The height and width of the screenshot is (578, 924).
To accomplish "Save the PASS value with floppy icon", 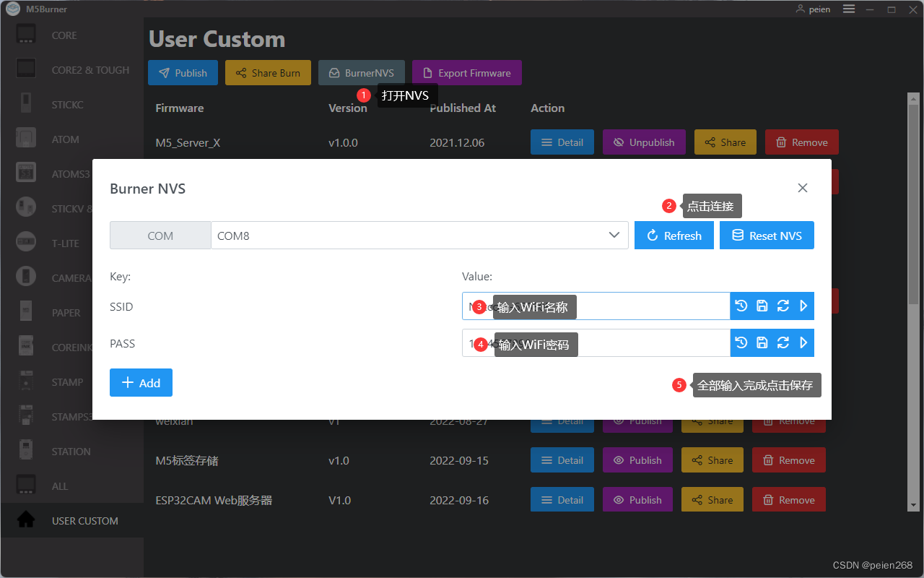I will pos(762,343).
